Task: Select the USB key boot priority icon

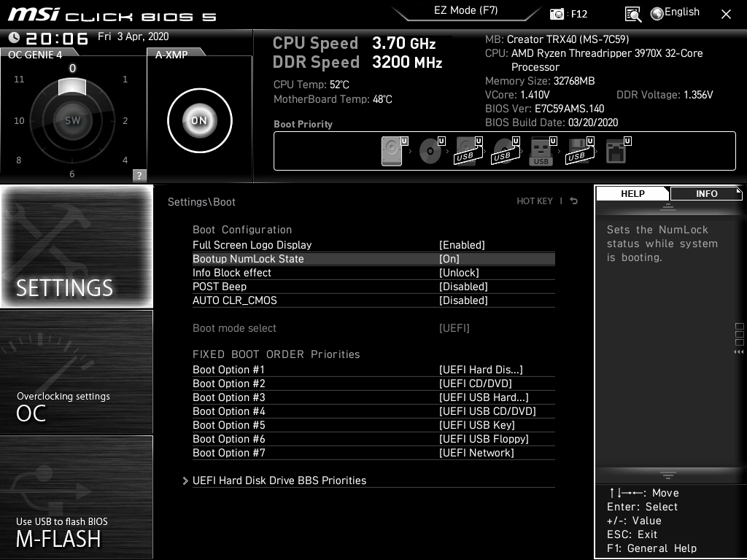Action: [x=543, y=151]
